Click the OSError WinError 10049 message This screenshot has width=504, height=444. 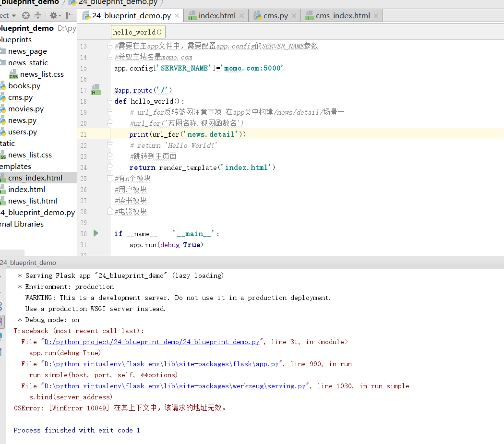tap(120, 408)
